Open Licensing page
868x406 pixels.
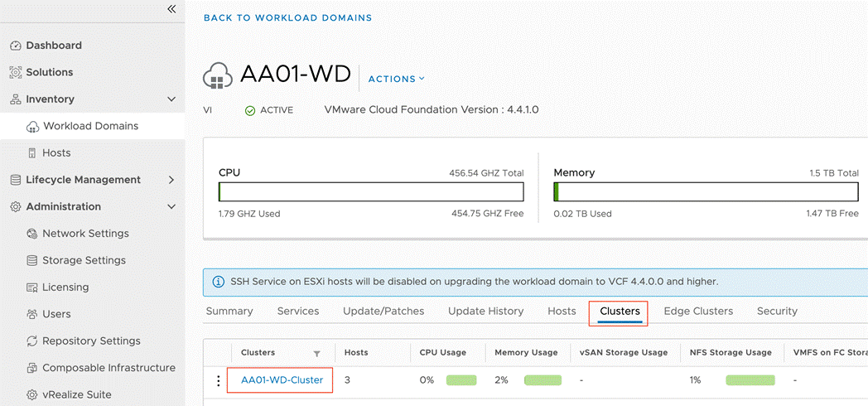65,288
